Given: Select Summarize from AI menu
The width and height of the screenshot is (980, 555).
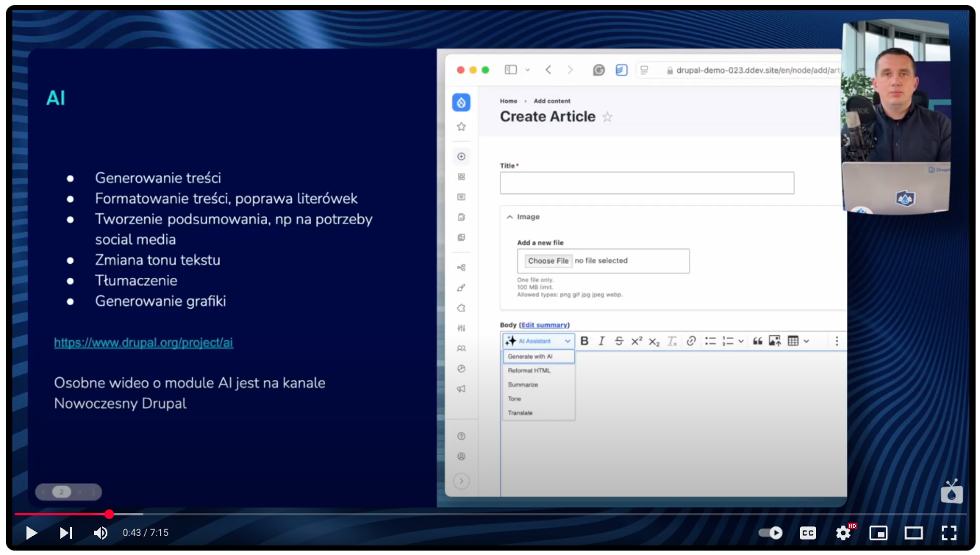Looking at the screenshot, I should [539, 384].
